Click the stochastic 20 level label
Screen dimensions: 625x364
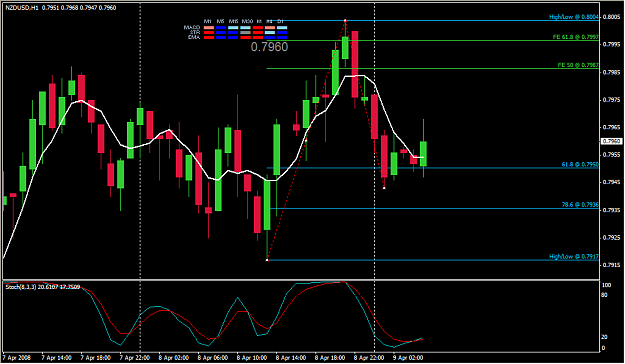(605, 337)
